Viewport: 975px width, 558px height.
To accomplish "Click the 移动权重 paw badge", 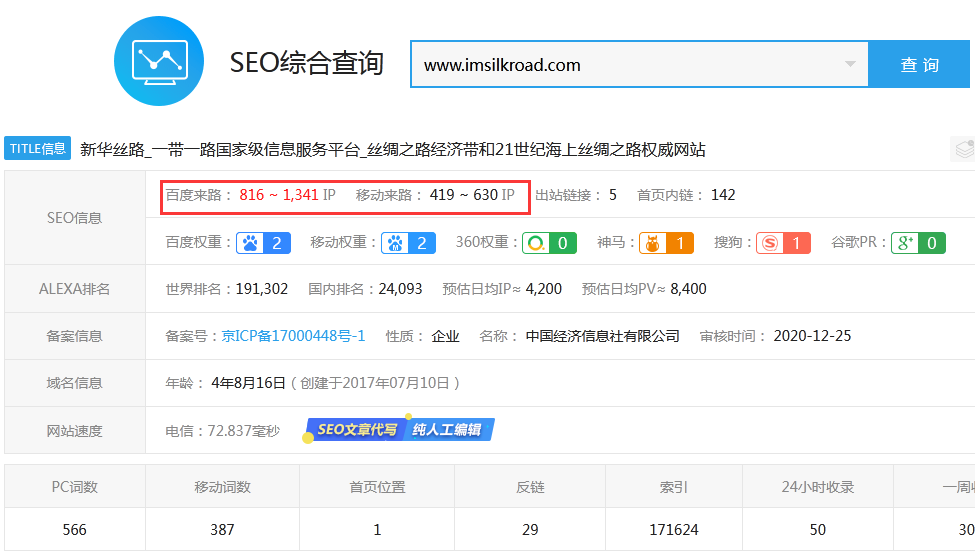I will click(408, 243).
